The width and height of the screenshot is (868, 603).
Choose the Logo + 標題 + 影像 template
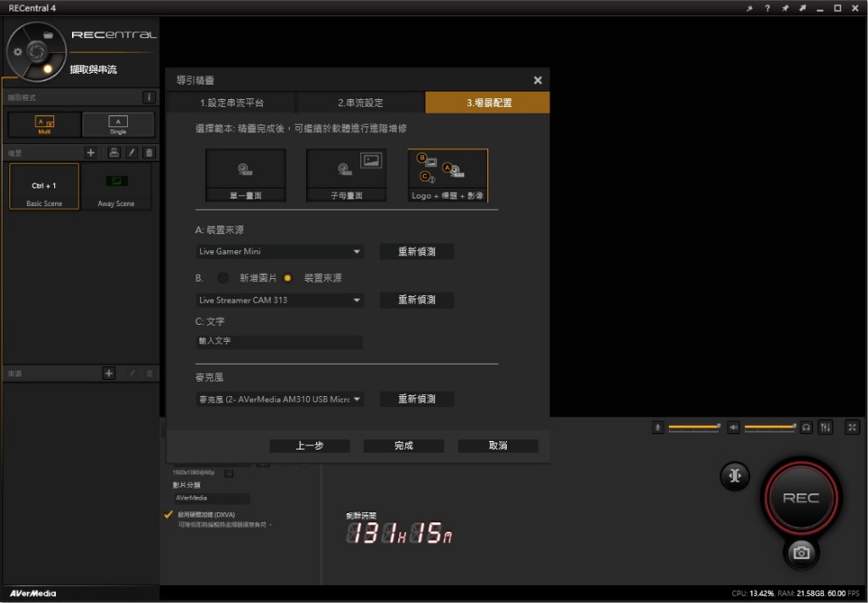tap(448, 175)
